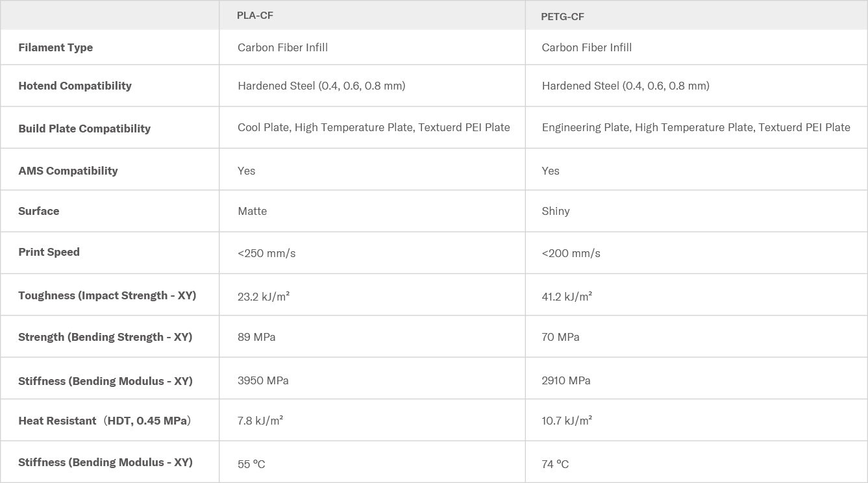The height and width of the screenshot is (483, 868).
Task: Select the Filament Type row label
Action: click(56, 47)
